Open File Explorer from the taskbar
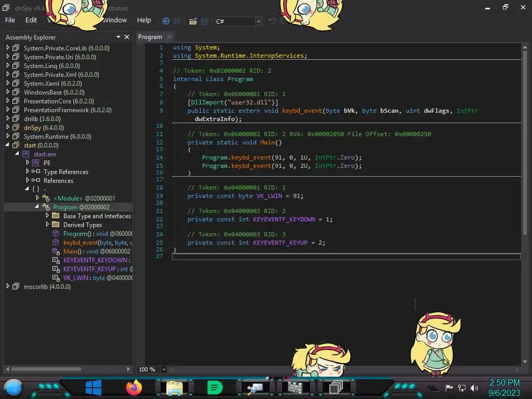The image size is (532, 399). 175,388
